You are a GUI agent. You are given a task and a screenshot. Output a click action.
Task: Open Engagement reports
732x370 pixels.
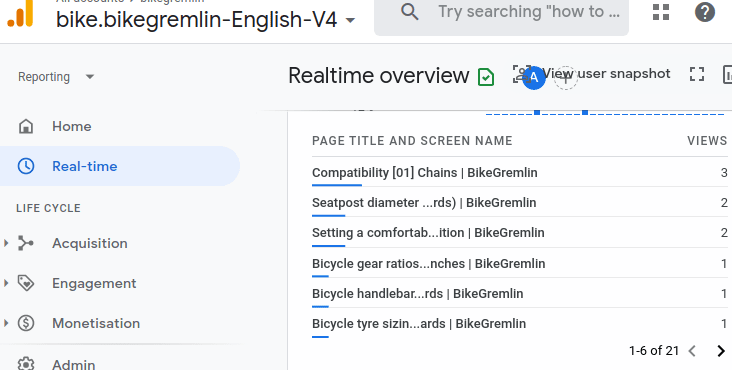94,283
